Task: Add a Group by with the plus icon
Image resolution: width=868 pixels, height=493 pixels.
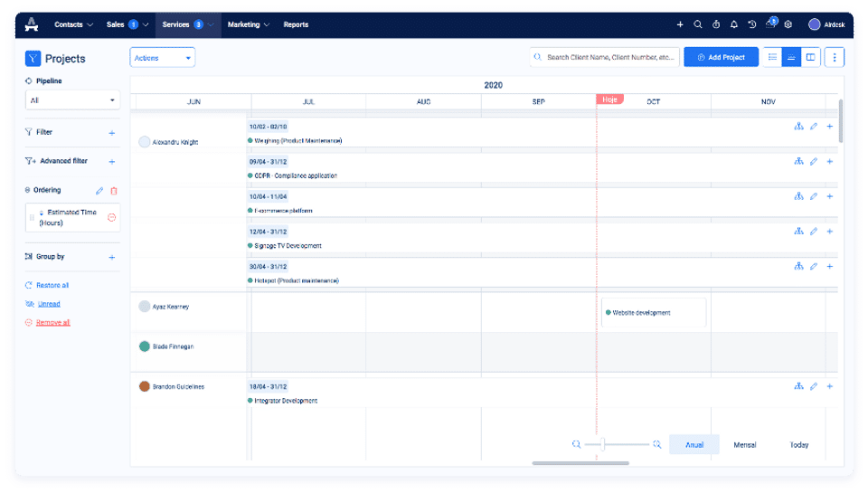Action: click(x=112, y=257)
